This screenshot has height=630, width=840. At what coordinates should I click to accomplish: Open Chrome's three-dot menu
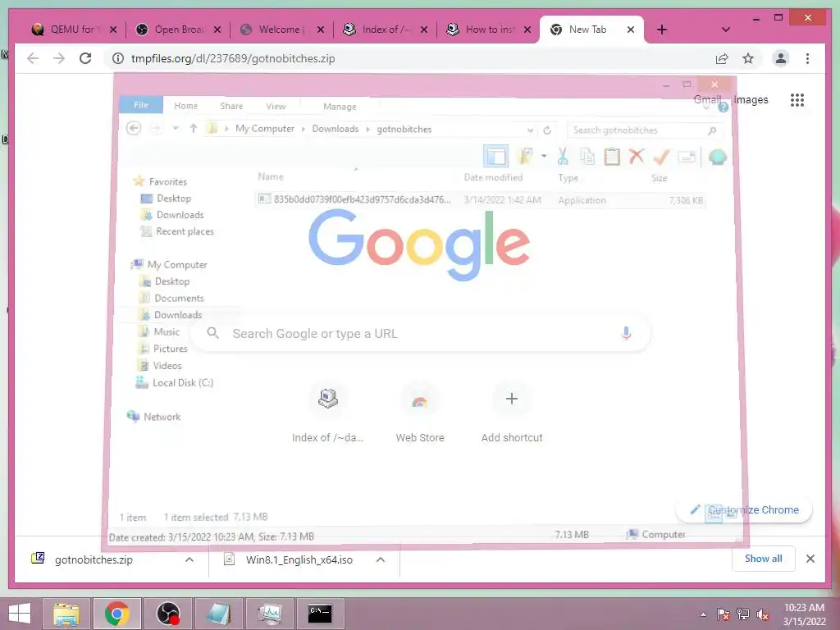point(807,58)
